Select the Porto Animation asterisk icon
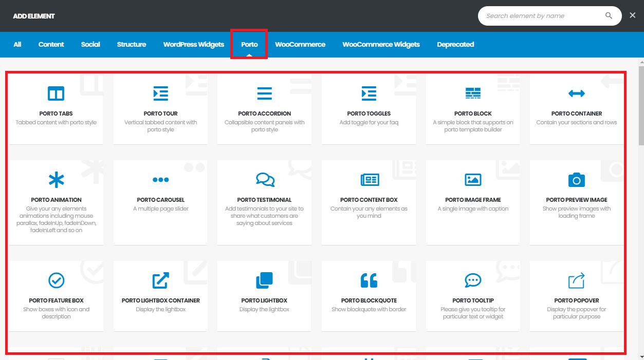Viewport: 644px width, 360px height. (x=56, y=180)
